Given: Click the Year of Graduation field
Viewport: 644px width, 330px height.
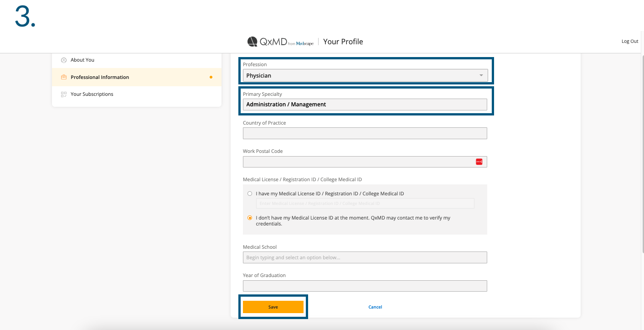Looking at the screenshot, I should 365,286.
